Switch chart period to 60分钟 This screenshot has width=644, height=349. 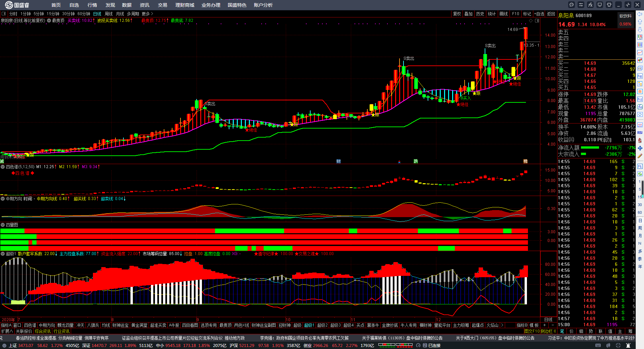pyautogui.click(x=84, y=14)
